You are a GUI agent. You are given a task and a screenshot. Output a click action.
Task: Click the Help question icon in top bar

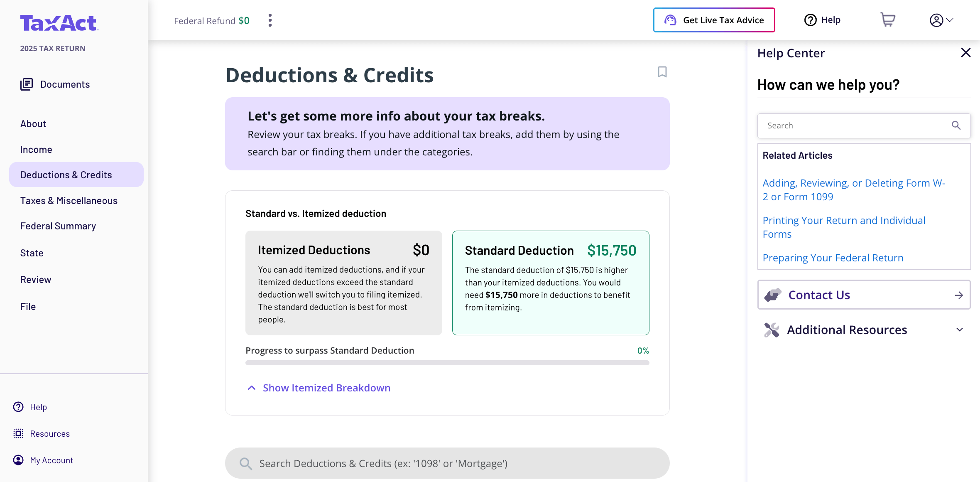pyautogui.click(x=810, y=20)
